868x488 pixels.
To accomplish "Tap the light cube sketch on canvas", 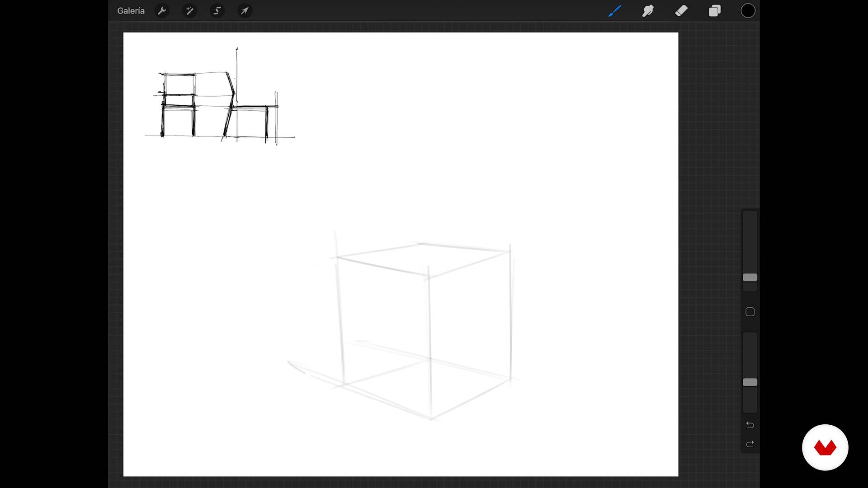I will [x=406, y=326].
